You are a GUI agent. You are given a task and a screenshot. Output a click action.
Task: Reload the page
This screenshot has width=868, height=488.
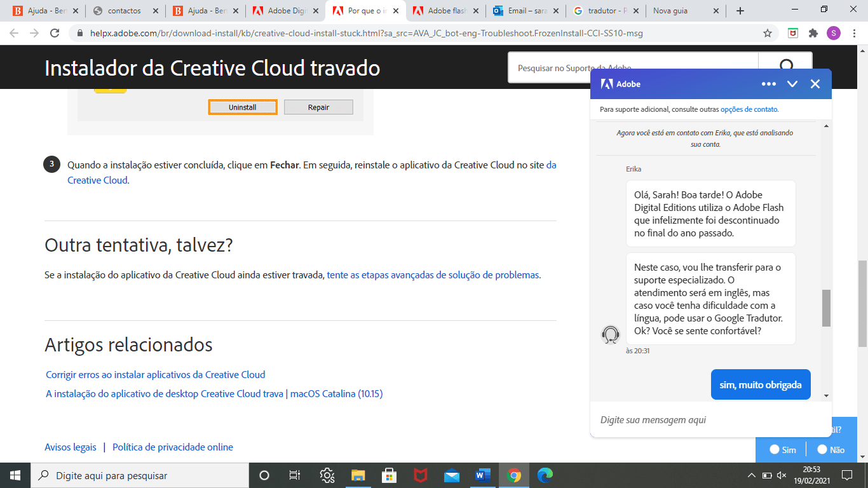(x=55, y=33)
